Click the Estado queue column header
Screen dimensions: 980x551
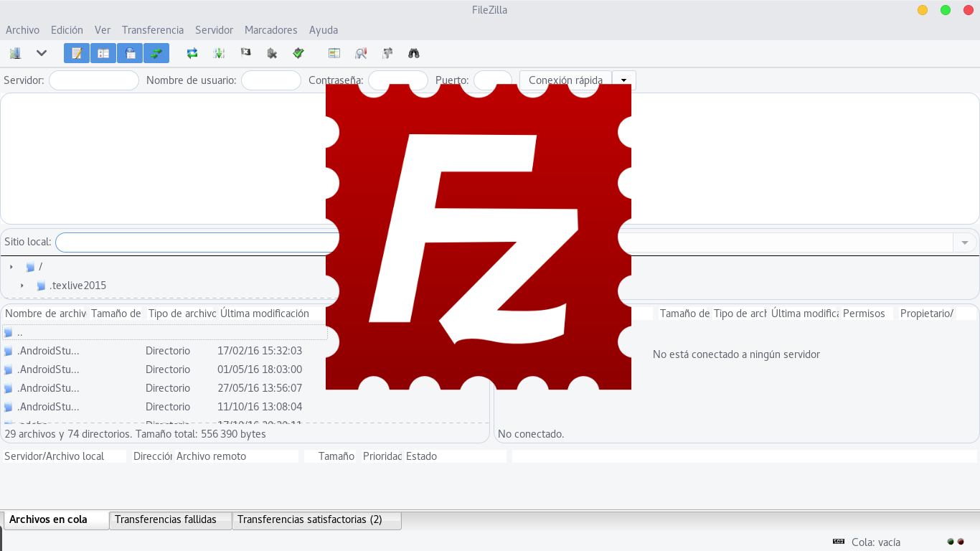click(x=455, y=456)
